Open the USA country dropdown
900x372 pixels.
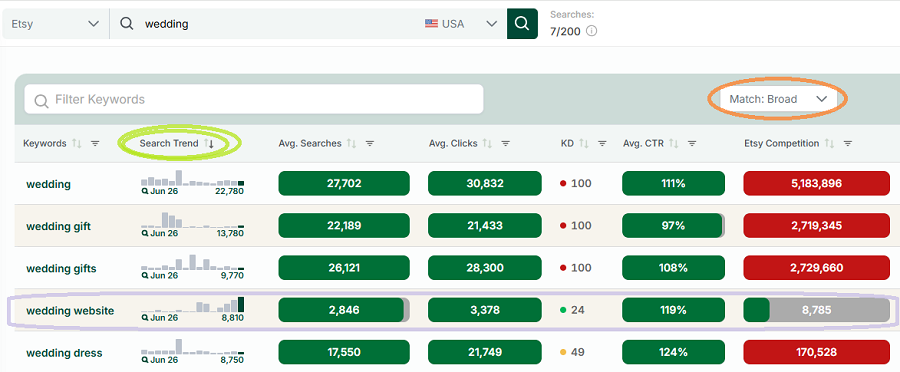[460, 24]
